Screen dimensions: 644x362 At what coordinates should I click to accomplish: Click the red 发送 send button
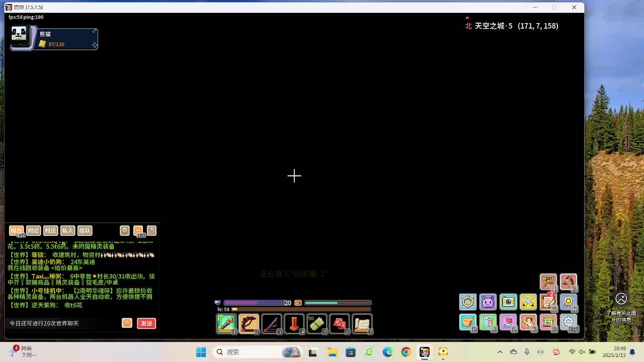tap(146, 323)
